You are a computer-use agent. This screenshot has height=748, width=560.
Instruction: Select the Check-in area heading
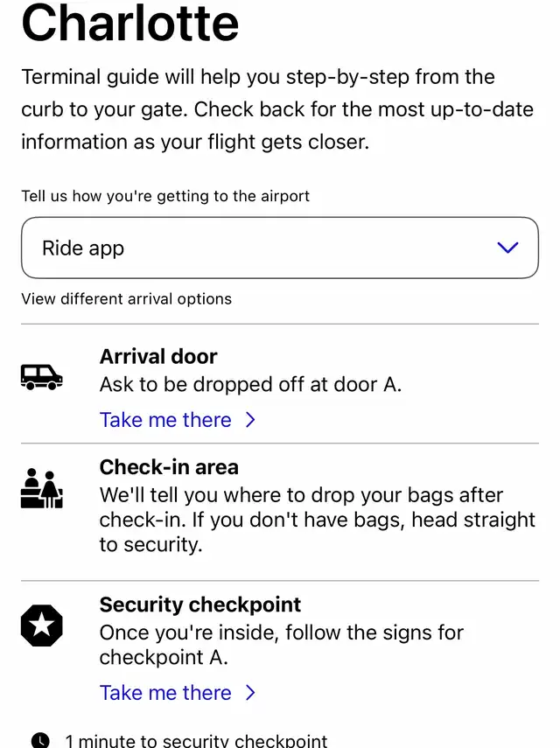pos(169,467)
